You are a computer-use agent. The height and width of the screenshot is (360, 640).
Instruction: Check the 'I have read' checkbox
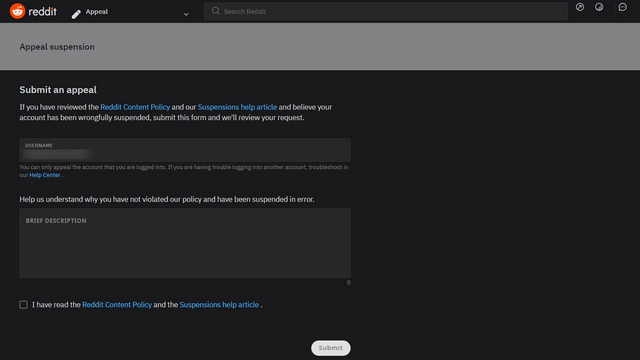[23, 304]
